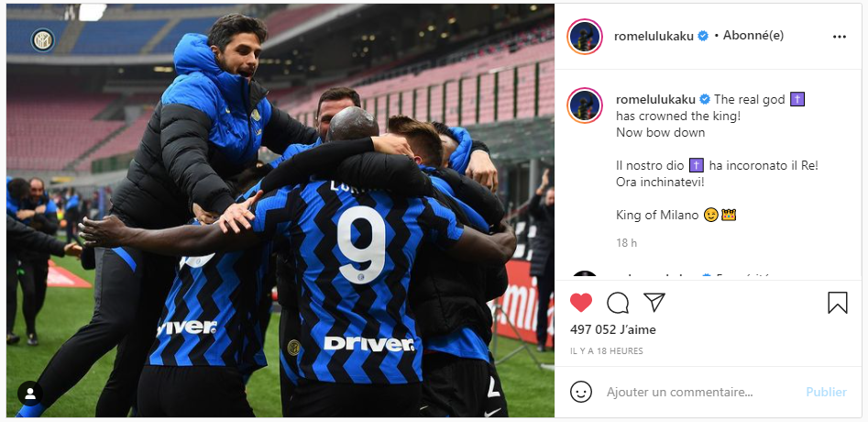Show tagged people via person icon on photo
The width and height of the screenshot is (868, 422).
[x=30, y=394]
